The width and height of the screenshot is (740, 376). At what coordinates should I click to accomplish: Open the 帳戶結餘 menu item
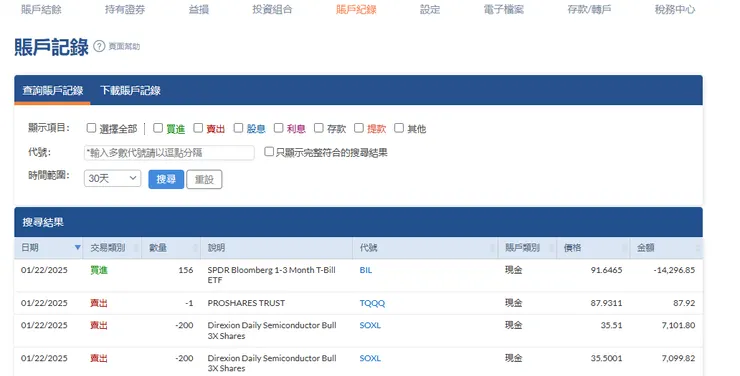pyautogui.click(x=41, y=9)
